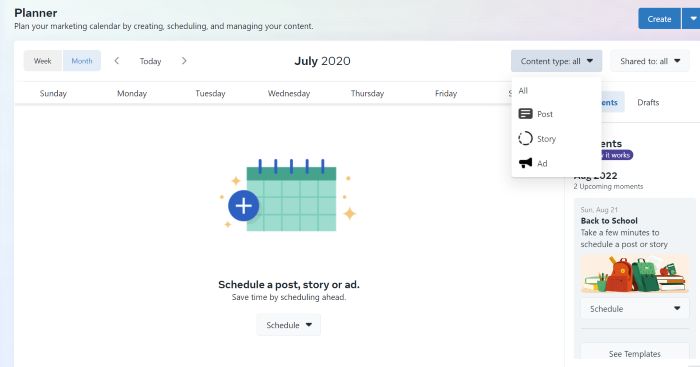
Task: Click the Today button
Action: 150,61
